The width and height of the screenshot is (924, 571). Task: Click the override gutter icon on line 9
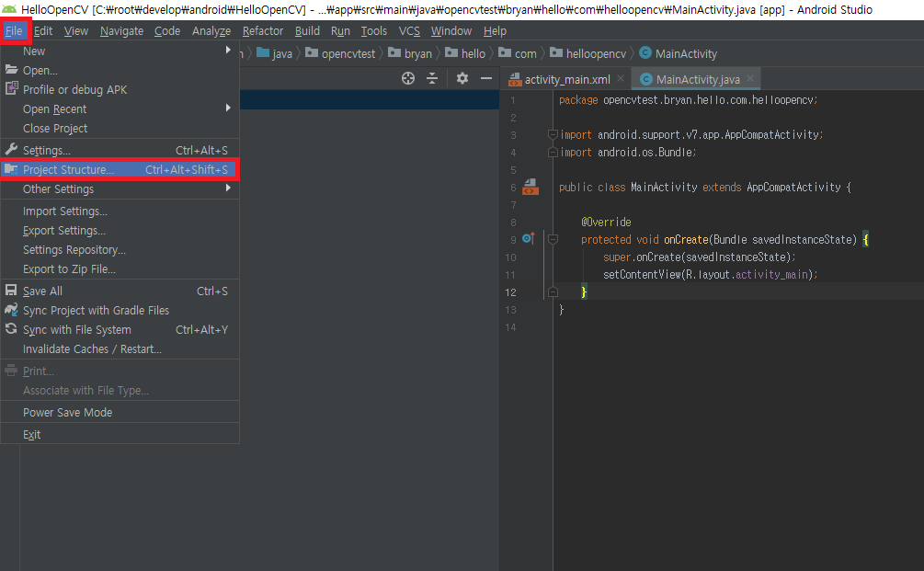[x=529, y=239]
